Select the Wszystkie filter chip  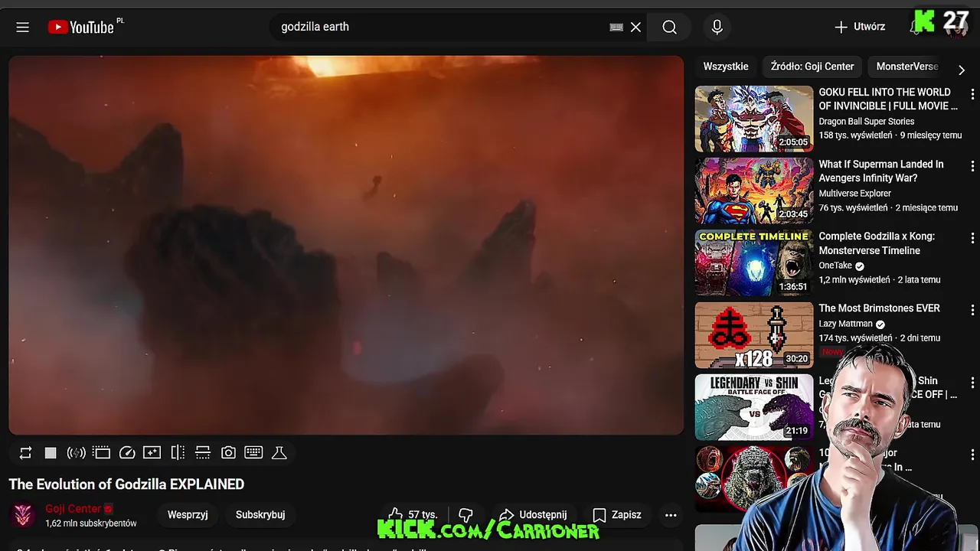726,67
